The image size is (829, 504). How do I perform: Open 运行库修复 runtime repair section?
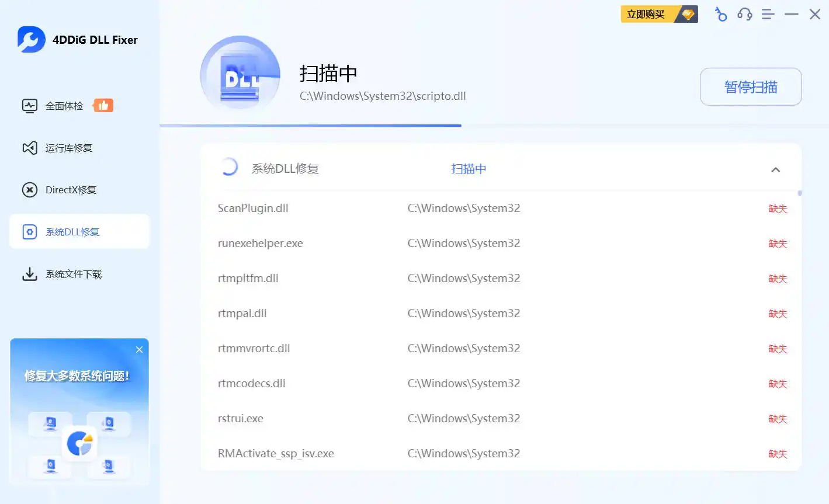[x=79, y=148]
